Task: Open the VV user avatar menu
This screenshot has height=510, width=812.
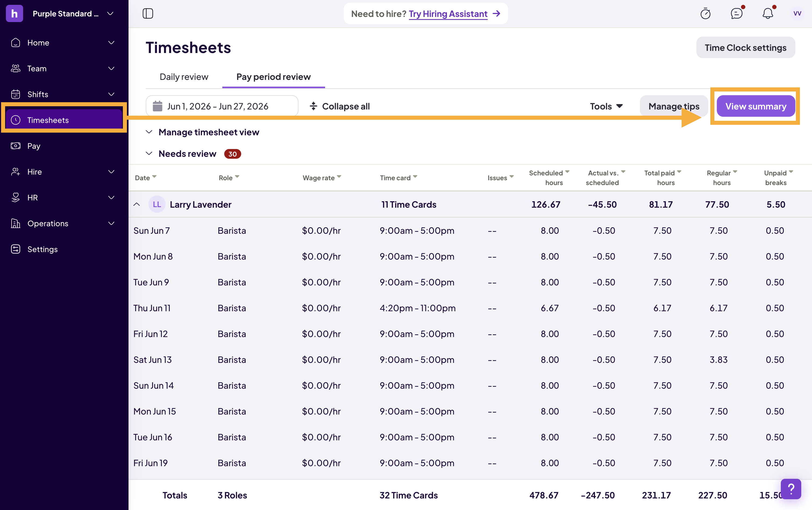Action: coord(797,13)
